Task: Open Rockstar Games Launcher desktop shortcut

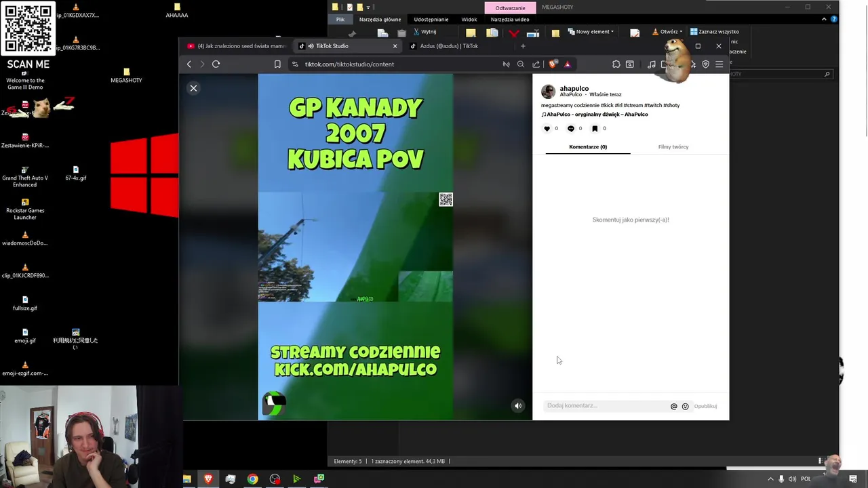Action: pos(25,209)
